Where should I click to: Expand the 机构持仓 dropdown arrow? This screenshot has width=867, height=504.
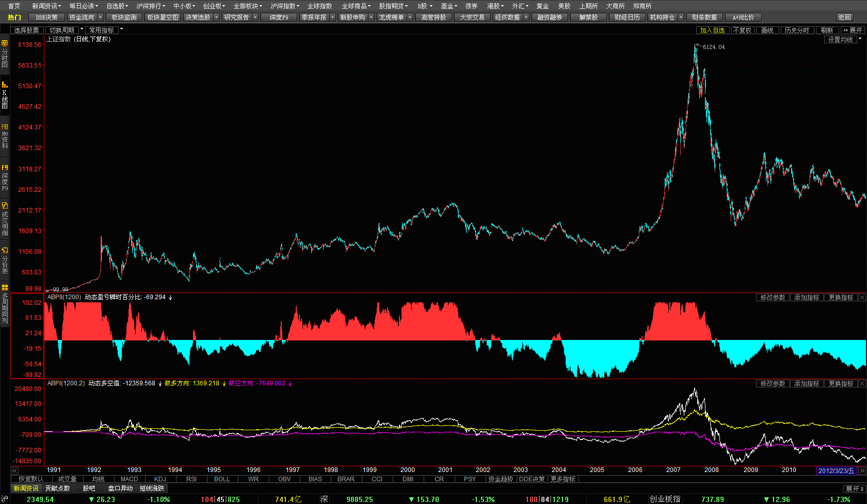point(681,18)
